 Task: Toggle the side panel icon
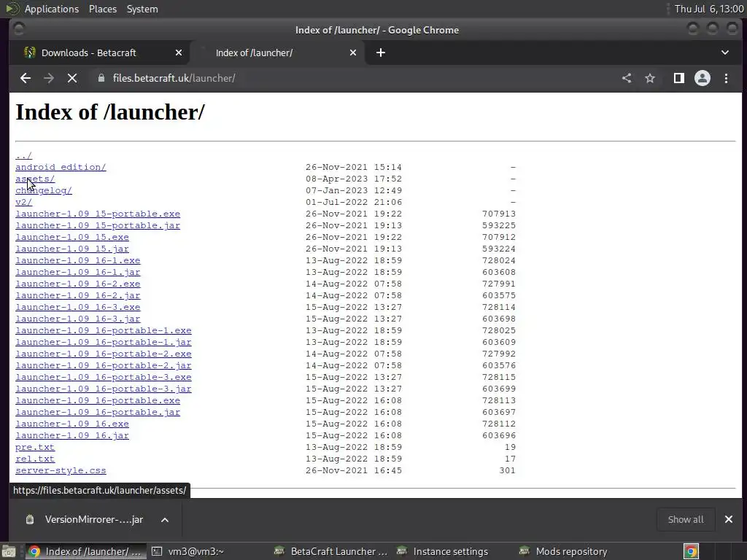[x=679, y=78]
